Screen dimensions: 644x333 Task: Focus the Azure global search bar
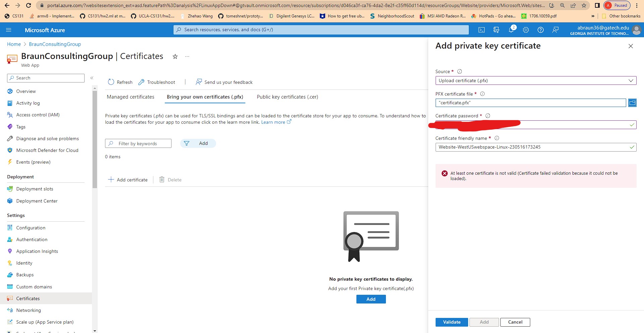coord(321,30)
